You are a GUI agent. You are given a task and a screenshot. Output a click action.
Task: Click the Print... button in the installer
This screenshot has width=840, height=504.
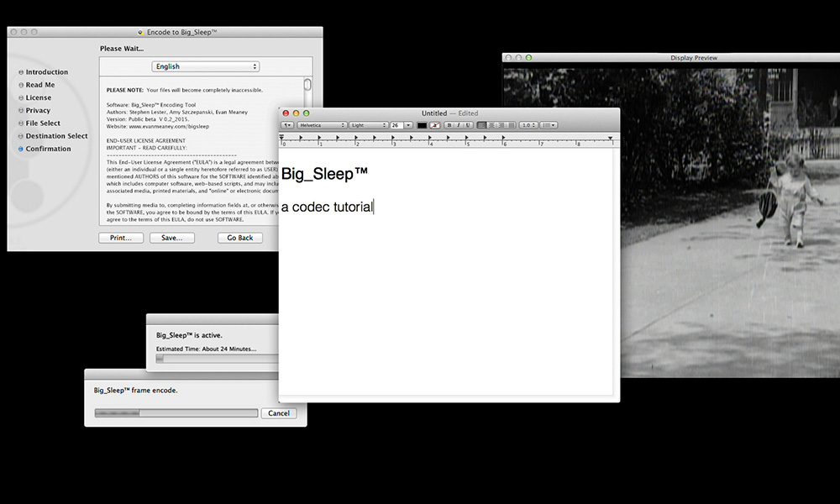pyautogui.click(x=121, y=238)
